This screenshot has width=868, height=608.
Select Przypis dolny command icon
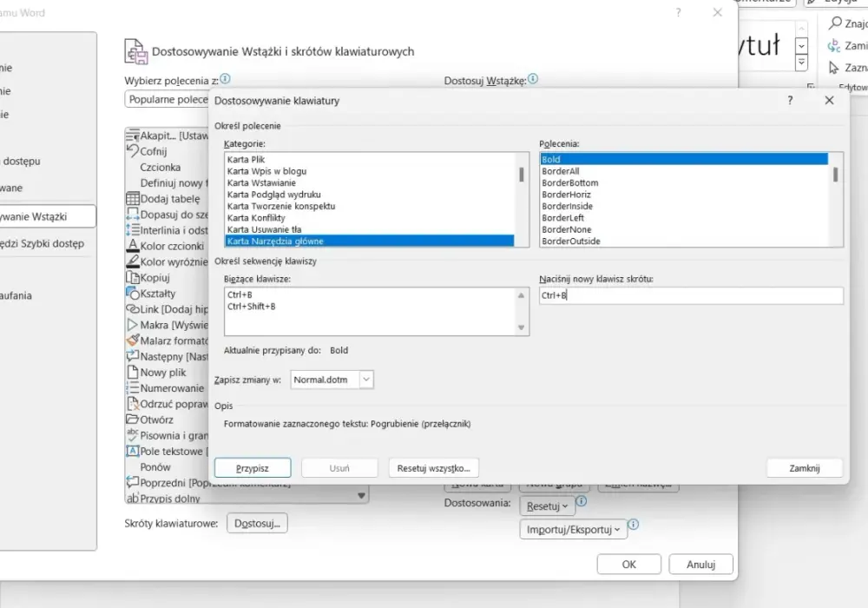point(132,499)
